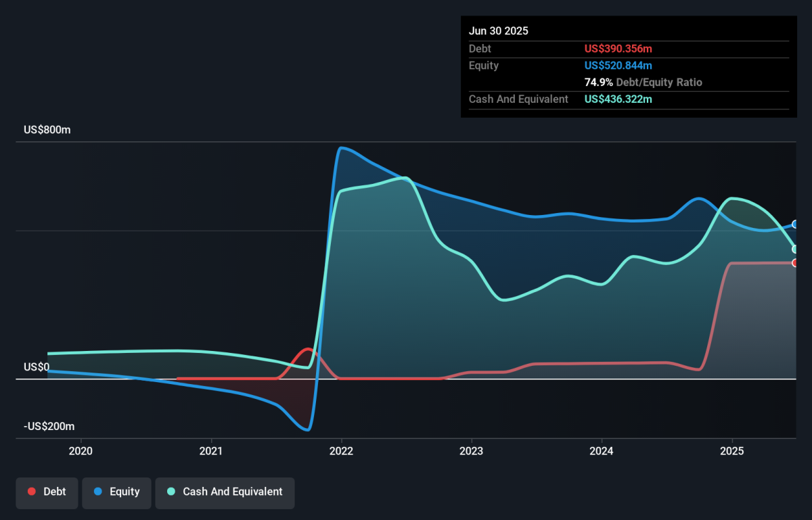812x520 pixels.
Task: Jump to the 2022 axis tick label
Action: [341, 450]
